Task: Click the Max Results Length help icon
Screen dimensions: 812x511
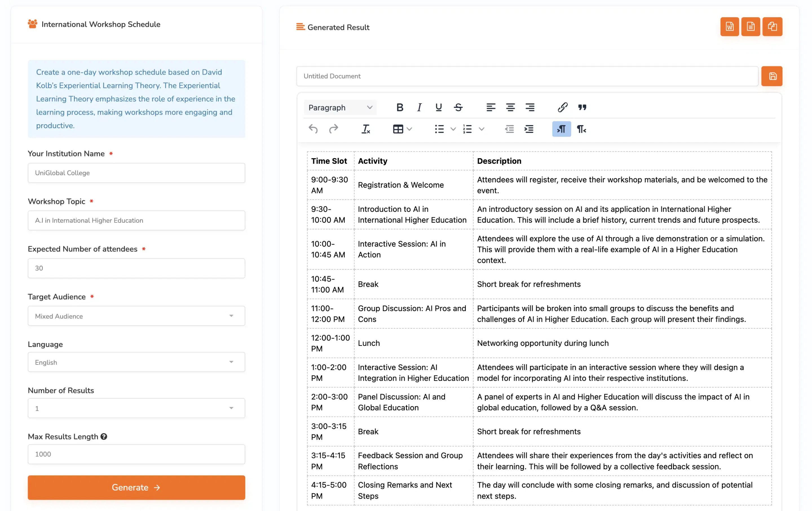Action: pos(104,437)
